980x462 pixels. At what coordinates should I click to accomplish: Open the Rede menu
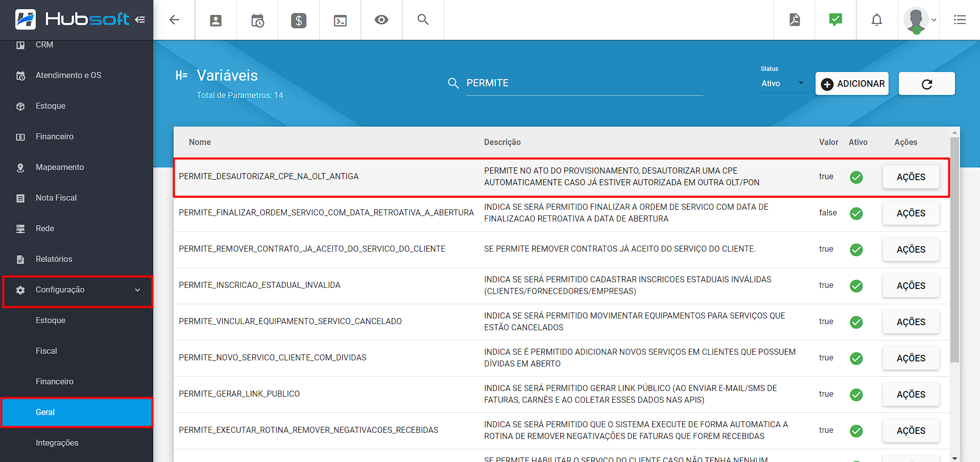click(77, 229)
